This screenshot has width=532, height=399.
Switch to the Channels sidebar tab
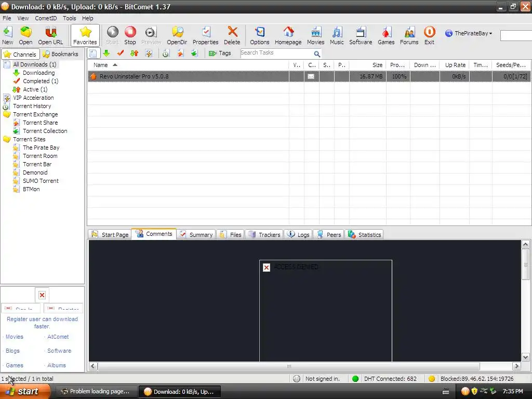pyautogui.click(x=20, y=54)
